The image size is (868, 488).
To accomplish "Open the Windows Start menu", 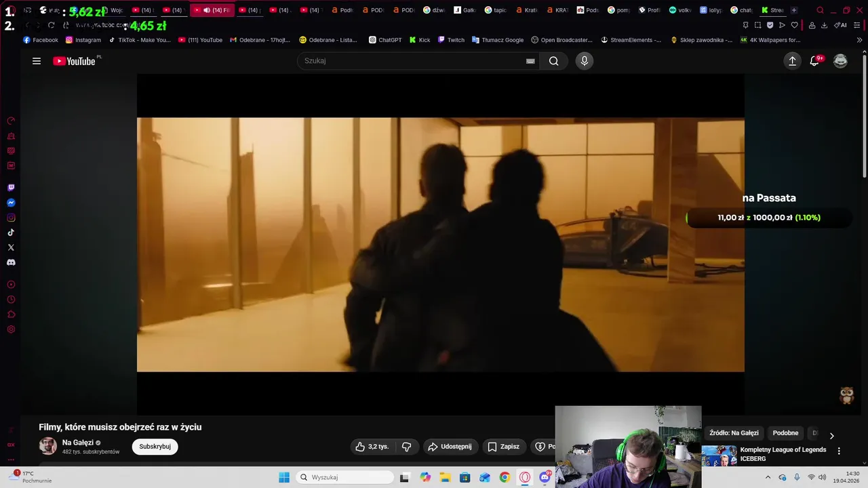I will [x=284, y=477].
